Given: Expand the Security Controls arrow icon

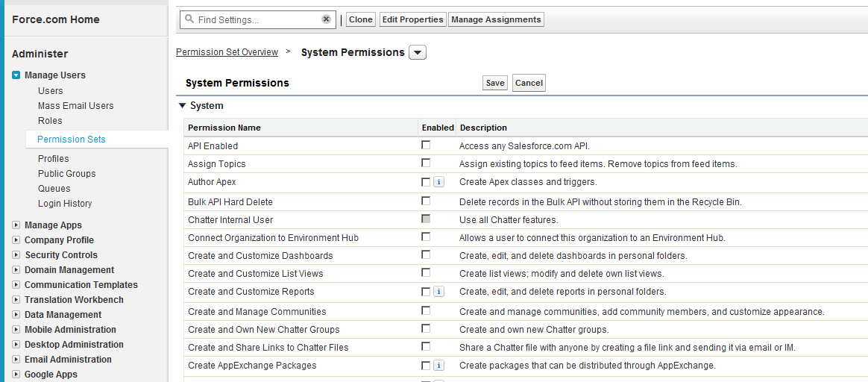Looking at the screenshot, I should tap(16, 255).
